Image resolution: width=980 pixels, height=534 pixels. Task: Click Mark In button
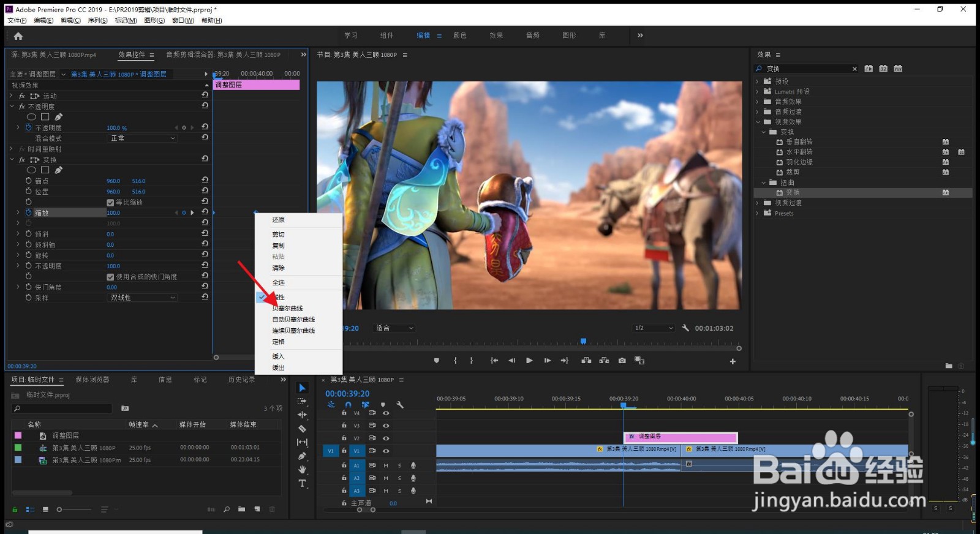[455, 361]
